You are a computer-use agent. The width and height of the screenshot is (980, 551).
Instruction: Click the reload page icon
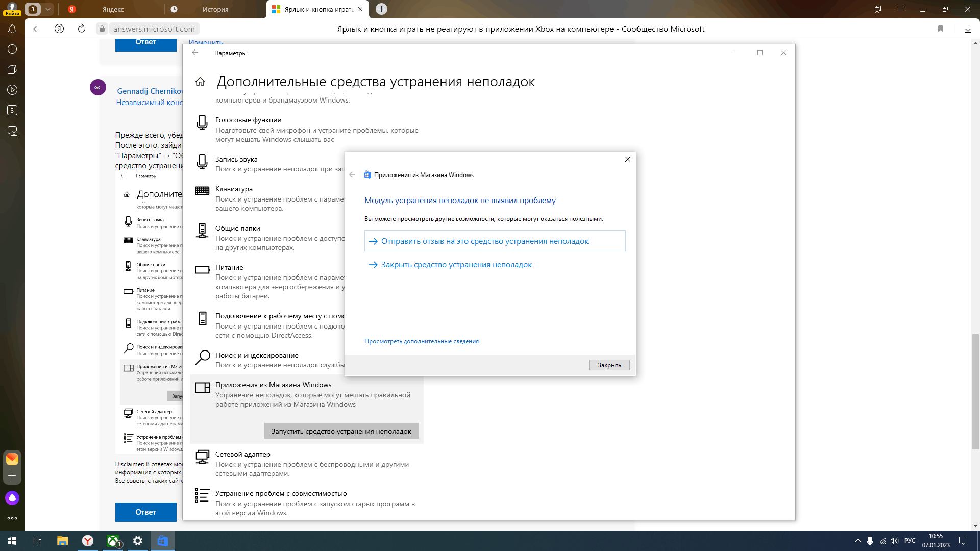(82, 29)
